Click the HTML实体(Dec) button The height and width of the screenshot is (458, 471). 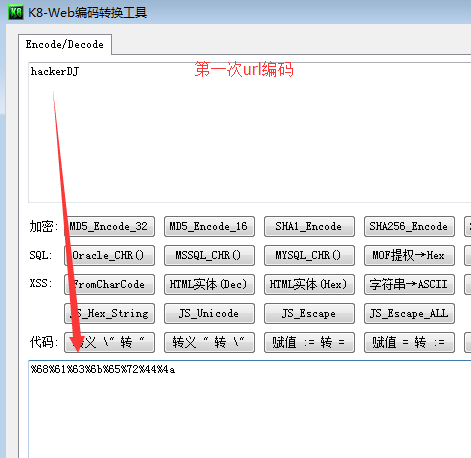(209, 285)
